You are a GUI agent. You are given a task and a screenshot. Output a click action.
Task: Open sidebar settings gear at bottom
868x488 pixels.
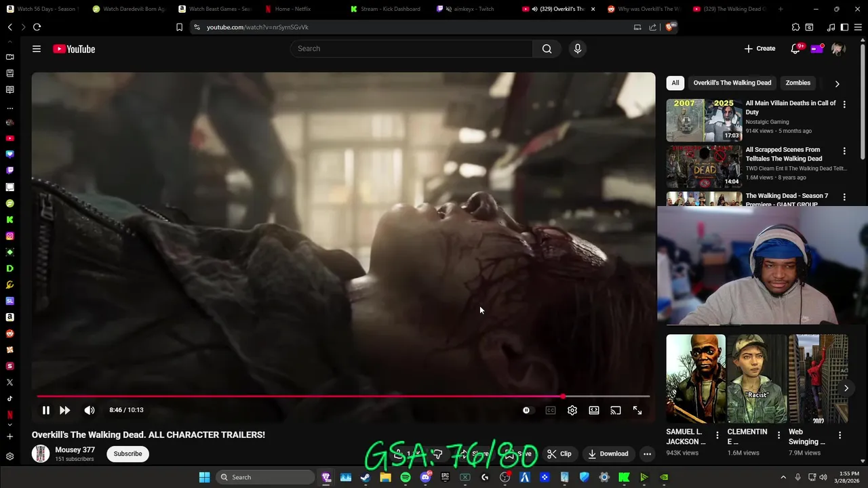click(9, 457)
